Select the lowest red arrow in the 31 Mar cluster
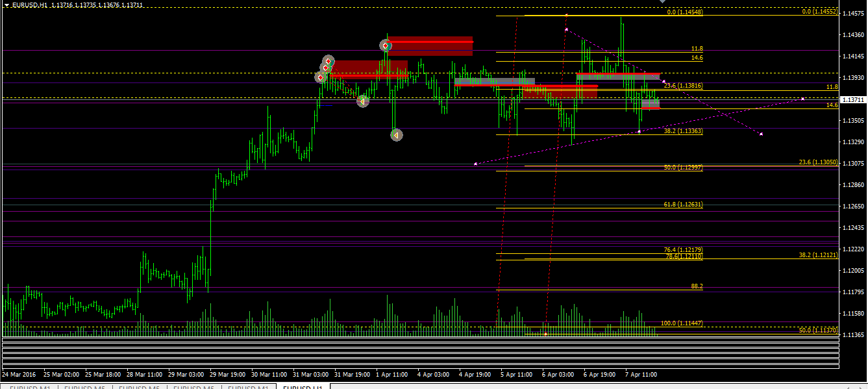Screen dimensions: 868x389 coord(320,77)
